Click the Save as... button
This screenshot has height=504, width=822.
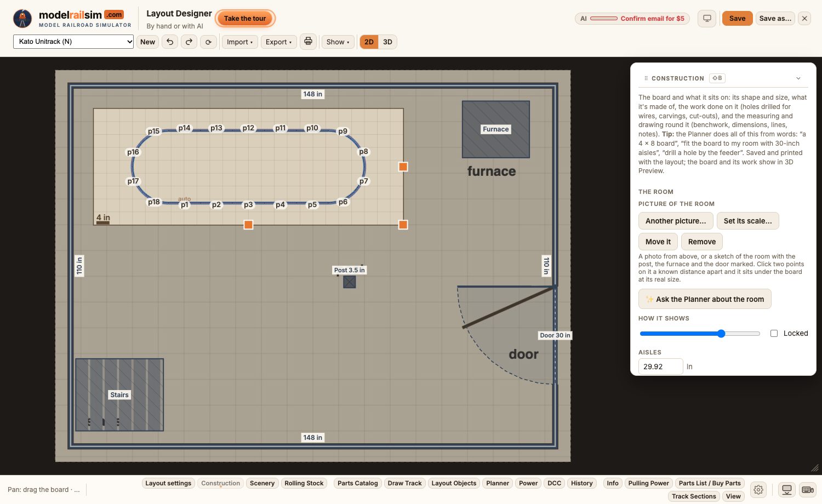775,18
